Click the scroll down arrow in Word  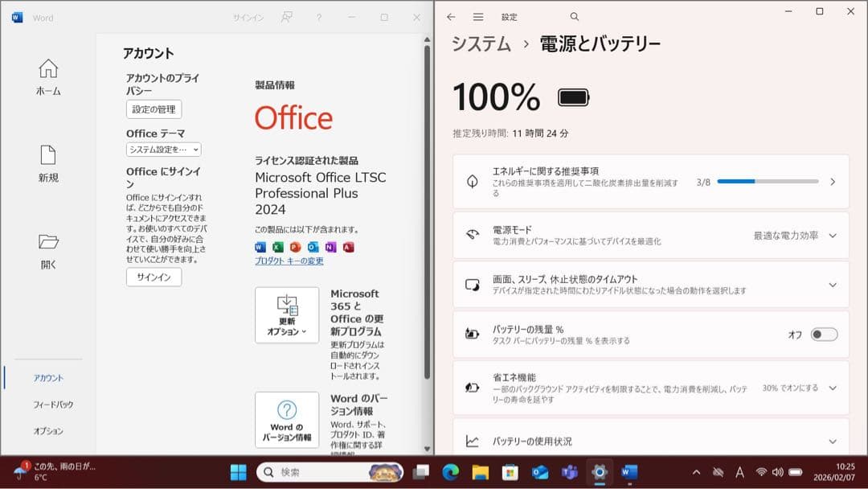click(427, 449)
